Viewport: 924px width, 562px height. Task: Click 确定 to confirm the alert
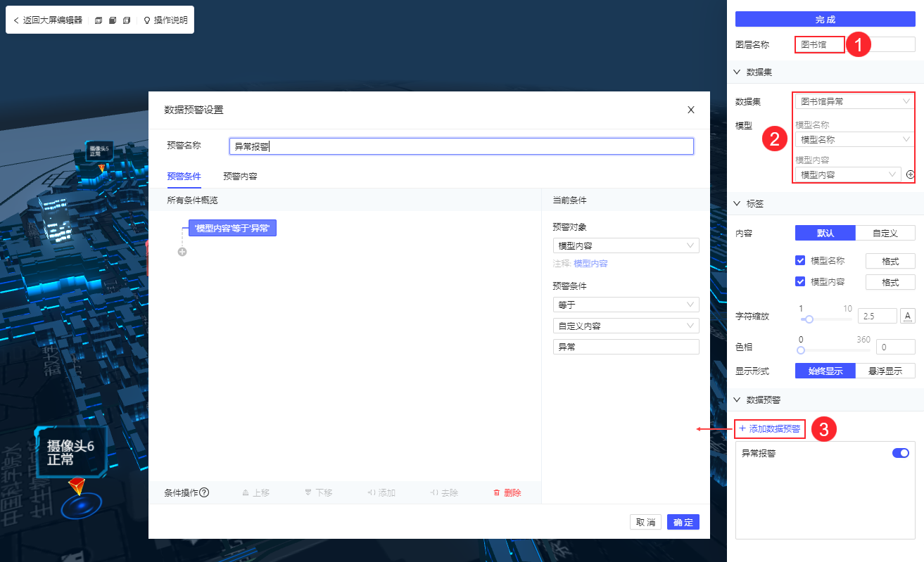pos(683,522)
